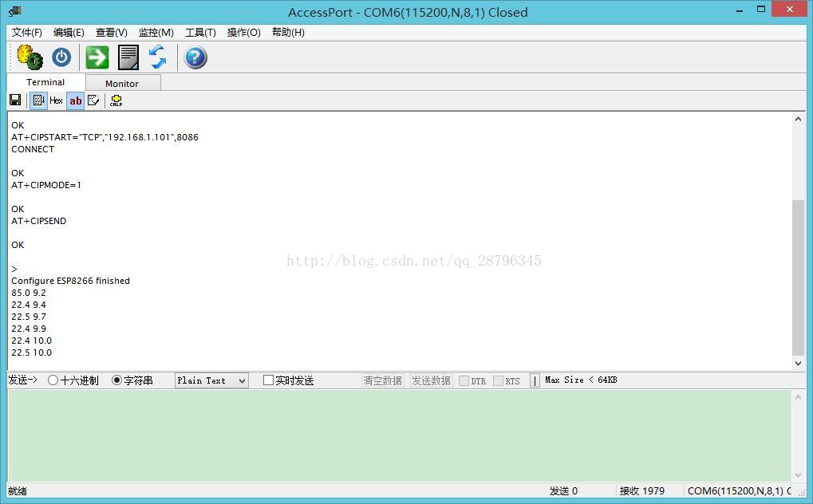813x504 pixels.
Task: Click the document clear terminal icon
Action: [128, 57]
